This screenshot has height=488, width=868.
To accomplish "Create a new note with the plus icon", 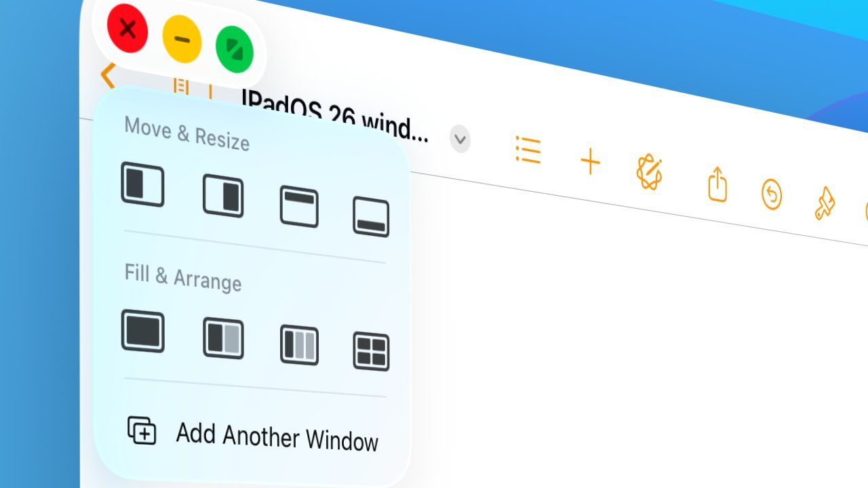I will point(590,161).
